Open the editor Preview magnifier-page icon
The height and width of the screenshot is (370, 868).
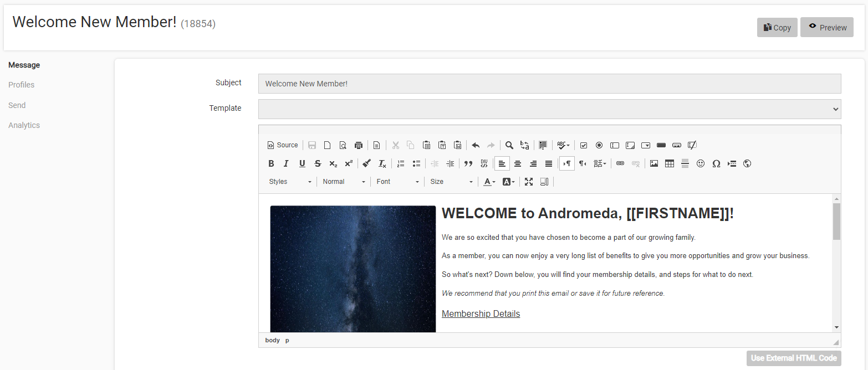(343, 145)
